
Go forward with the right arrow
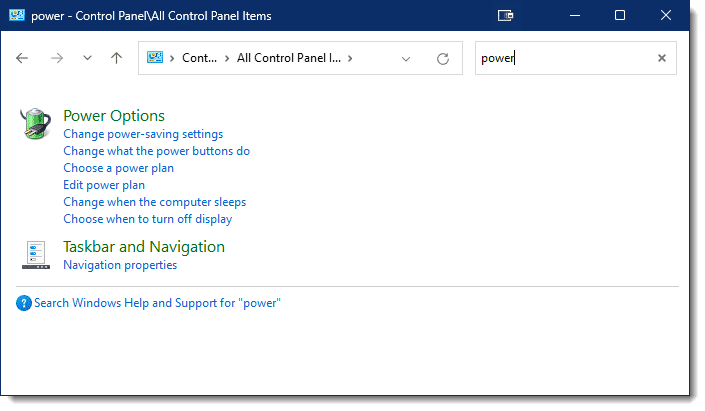(57, 58)
